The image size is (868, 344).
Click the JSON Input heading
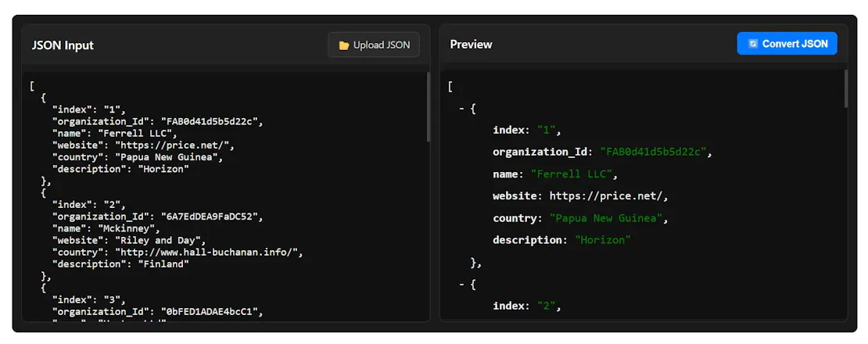click(x=63, y=45)
